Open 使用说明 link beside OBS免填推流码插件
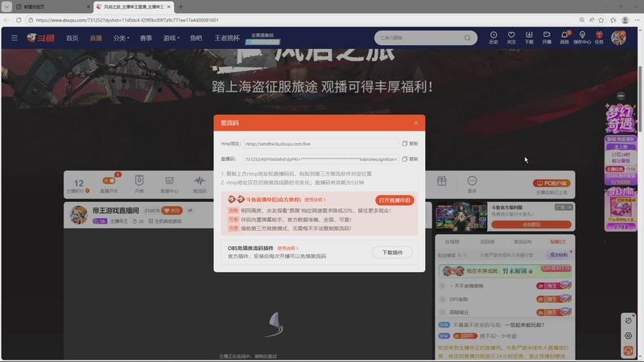644x362 pixels. coord(287,249)
